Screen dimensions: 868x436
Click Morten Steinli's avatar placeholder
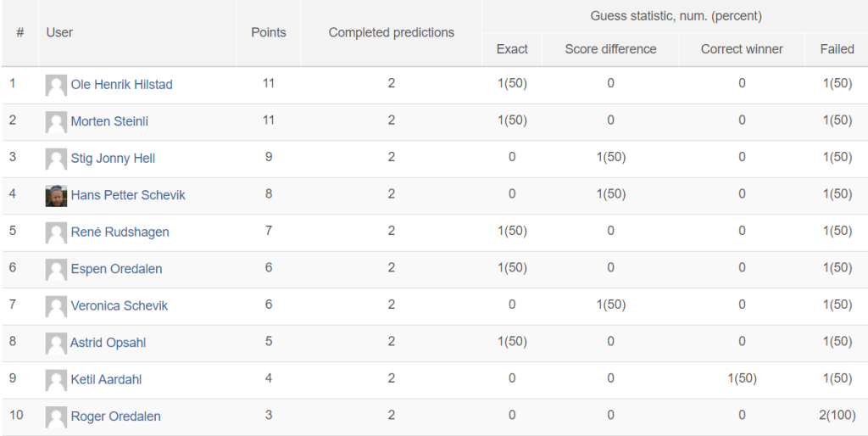56,122
